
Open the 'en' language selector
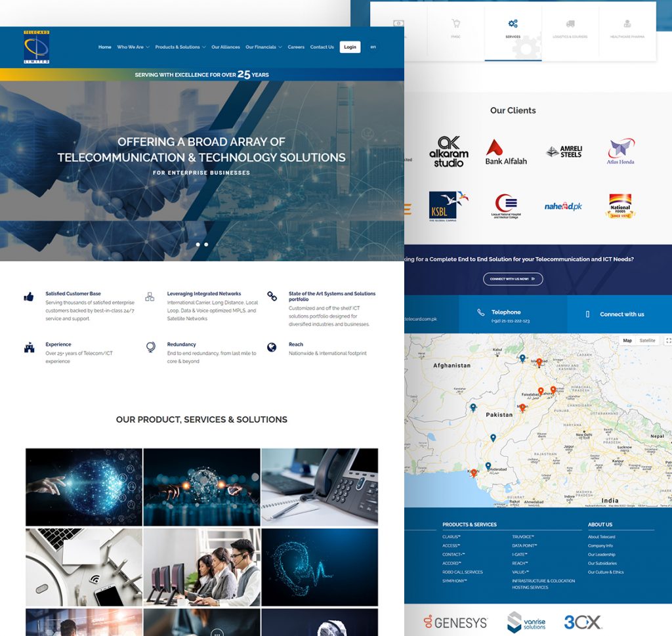[373, 47]
